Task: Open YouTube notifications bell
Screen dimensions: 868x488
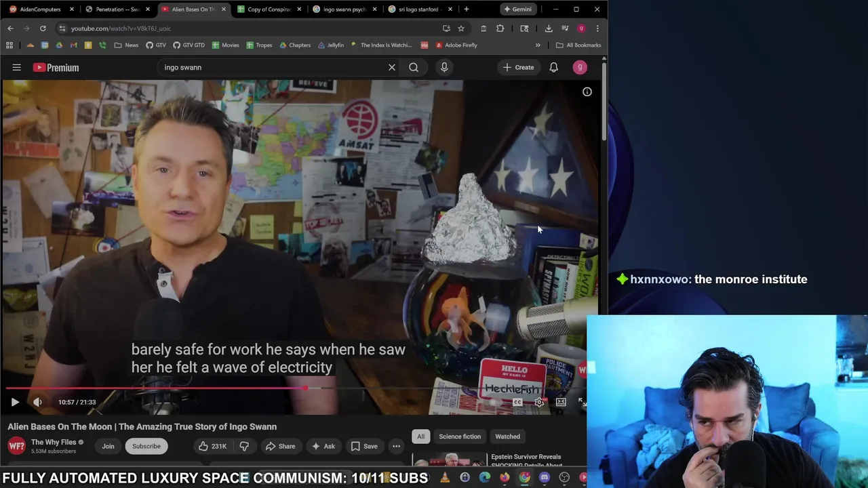Action: [553, 67]
